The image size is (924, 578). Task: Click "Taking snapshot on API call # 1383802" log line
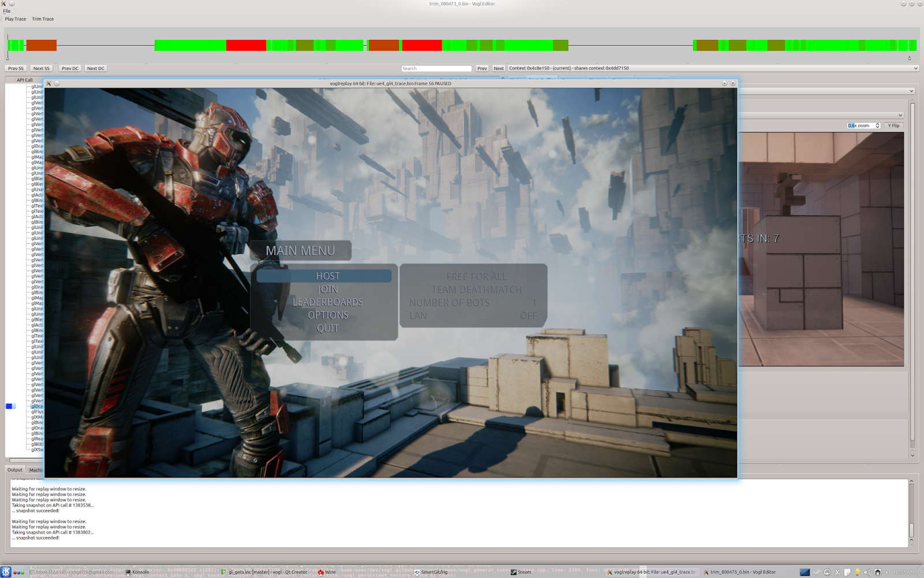(53, 532)
